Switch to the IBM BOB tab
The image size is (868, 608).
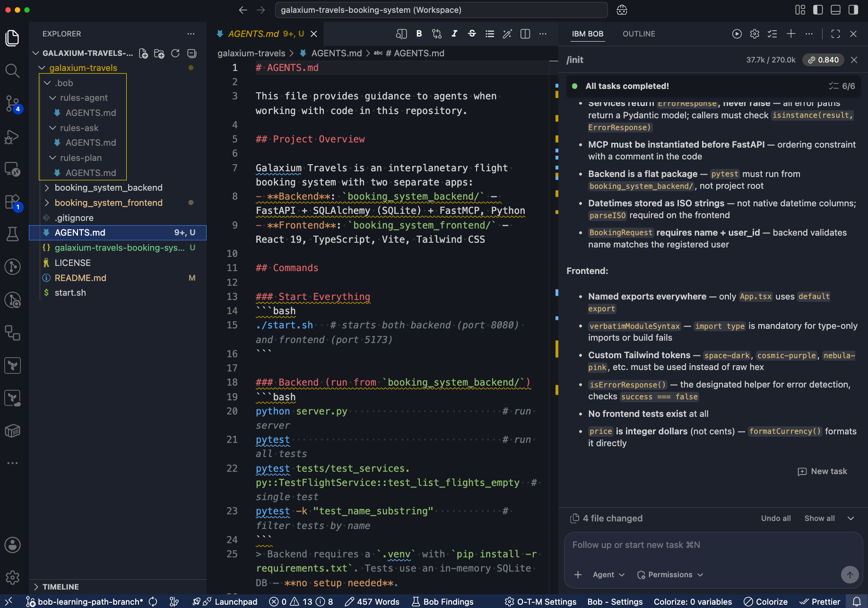click(x=588, y=34)
